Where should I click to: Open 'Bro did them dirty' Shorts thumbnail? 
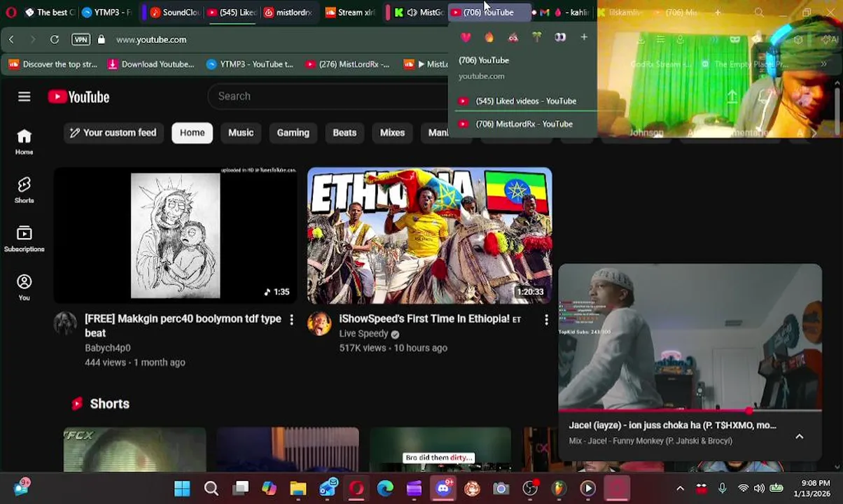[x=440, y=449]
